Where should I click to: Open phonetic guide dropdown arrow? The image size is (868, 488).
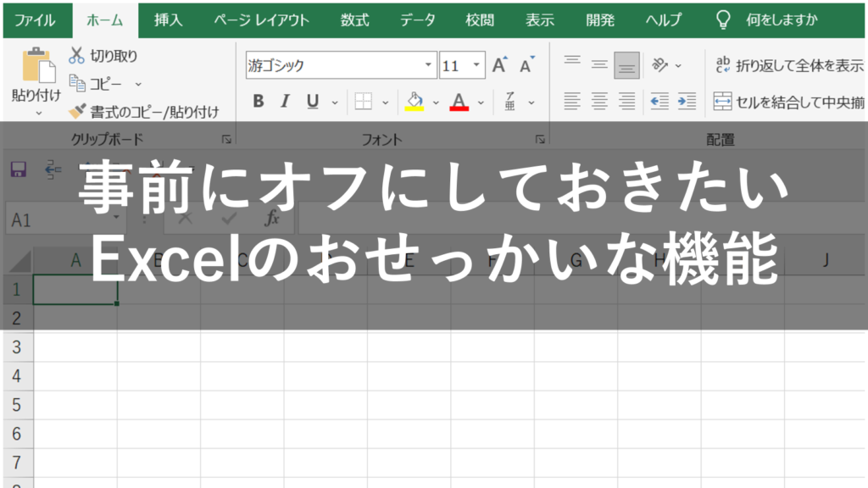pos(531,103)
